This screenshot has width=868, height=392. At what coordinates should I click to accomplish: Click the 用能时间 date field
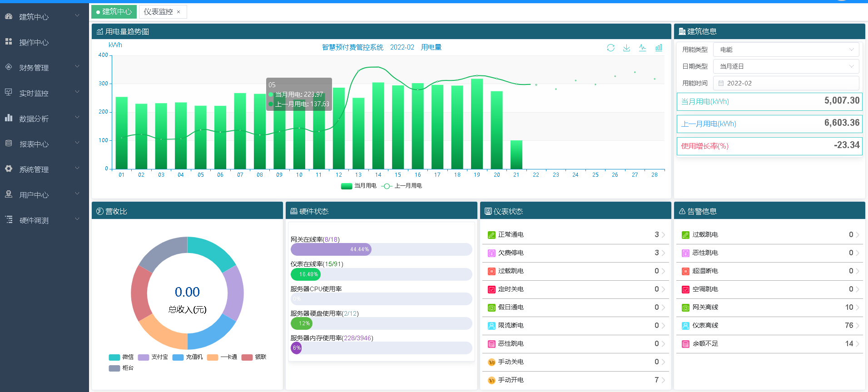(x=786, y=83)
